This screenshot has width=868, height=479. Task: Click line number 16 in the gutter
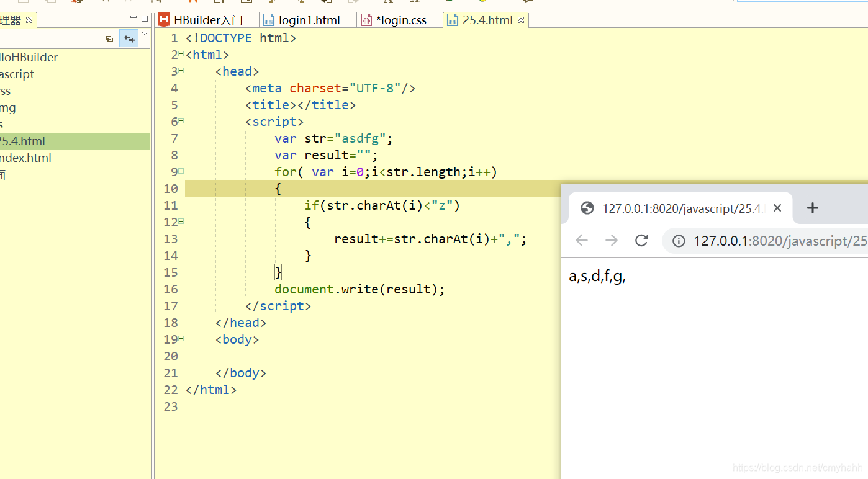[x=171, y=289]
